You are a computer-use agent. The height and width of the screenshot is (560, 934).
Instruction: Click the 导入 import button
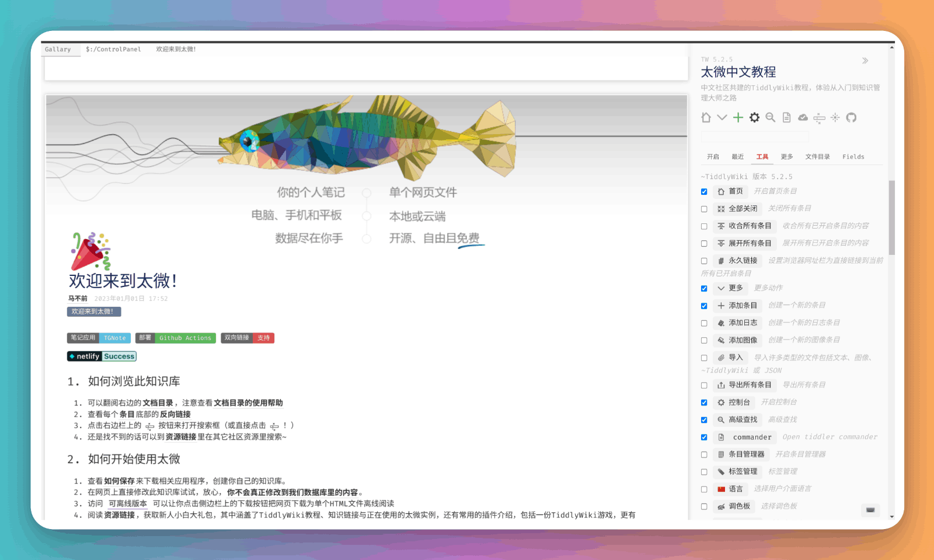coord(730,358)
